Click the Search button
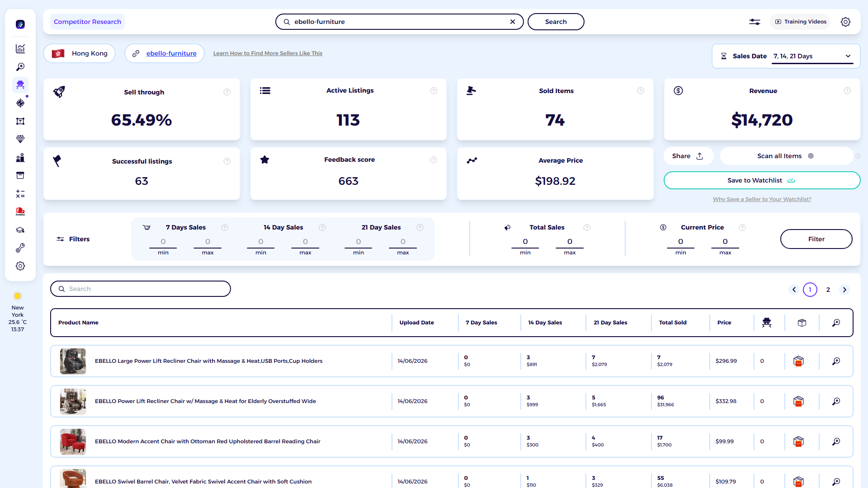Viewport: 868px width, 488px height. (556, 22)
